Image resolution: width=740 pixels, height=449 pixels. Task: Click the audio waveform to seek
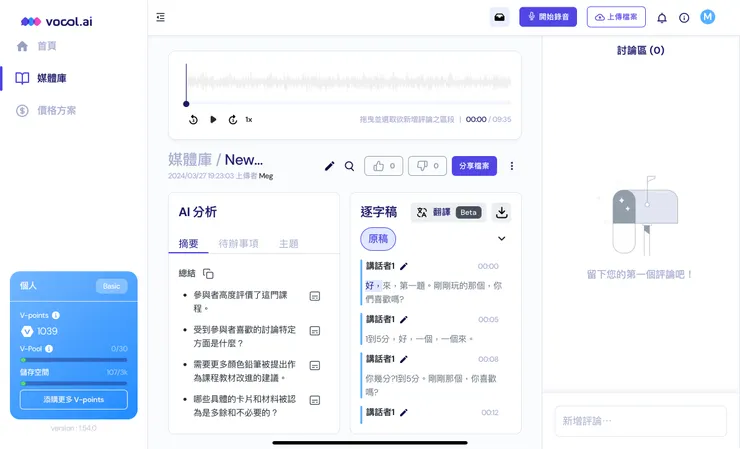349,81
